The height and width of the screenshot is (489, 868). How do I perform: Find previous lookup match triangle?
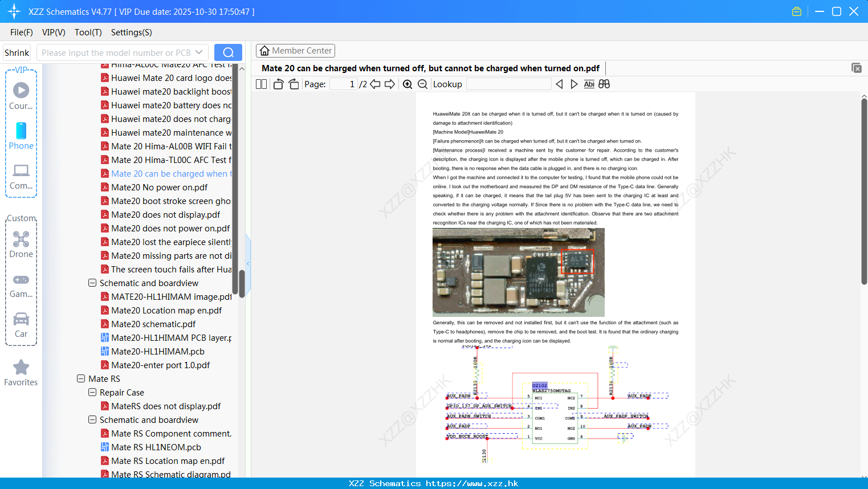point(559,84)
